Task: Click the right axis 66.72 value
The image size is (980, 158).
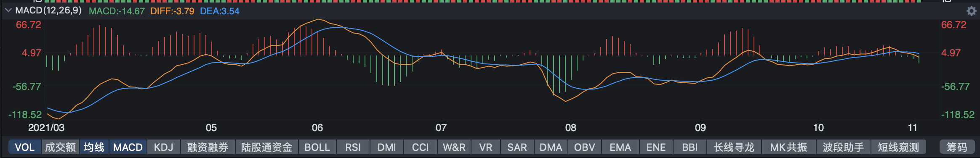Action: pyautogui.click(x=954, y=25)
